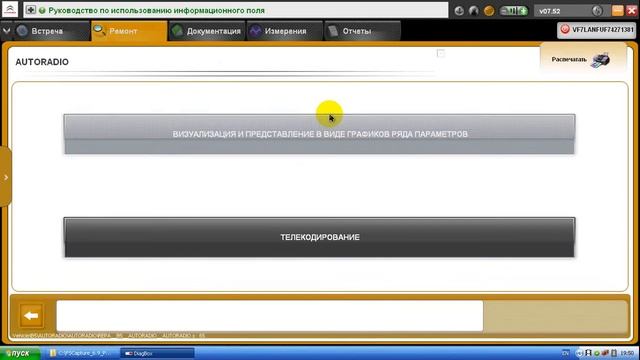Click the Citroën logo icon in title bar
Screen dimensions: 640x360
(10, 9)
